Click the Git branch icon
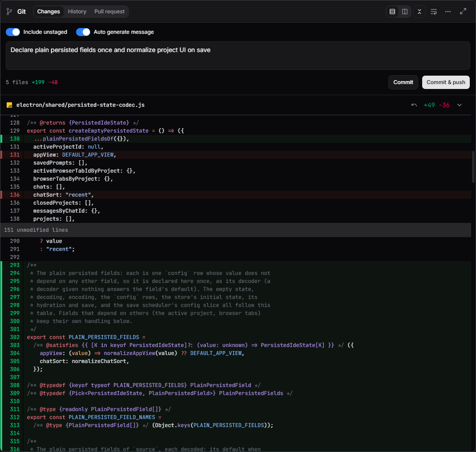Screen dimensions: 476x452 point(9,12)
